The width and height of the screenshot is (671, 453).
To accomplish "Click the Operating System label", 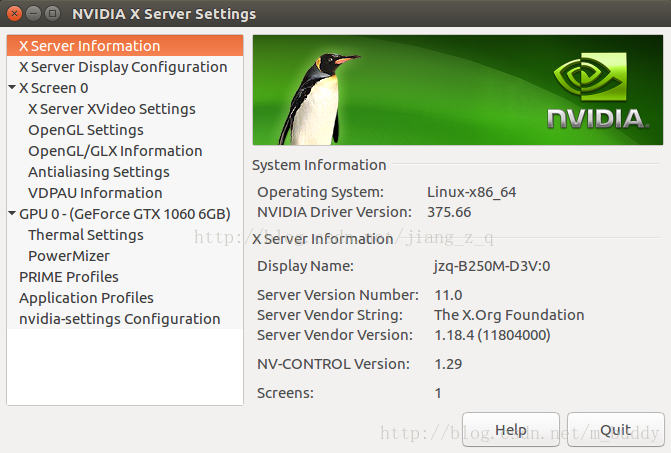I will (321, 192).
